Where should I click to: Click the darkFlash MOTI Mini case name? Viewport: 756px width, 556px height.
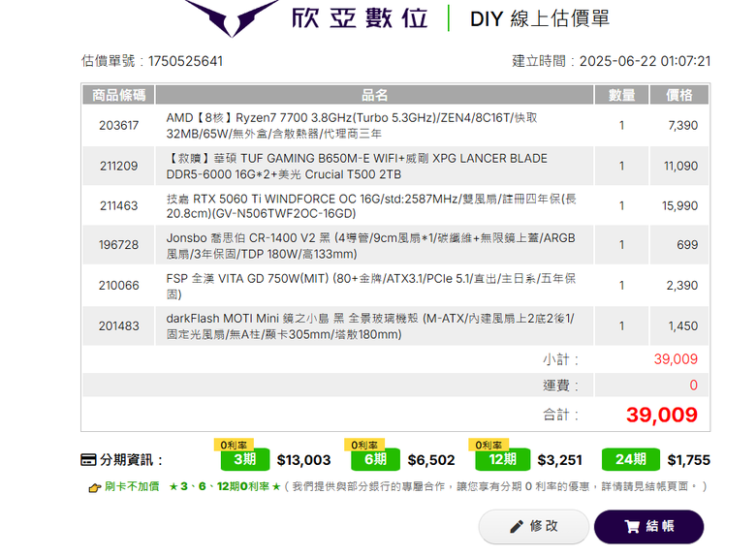point(370,326)
